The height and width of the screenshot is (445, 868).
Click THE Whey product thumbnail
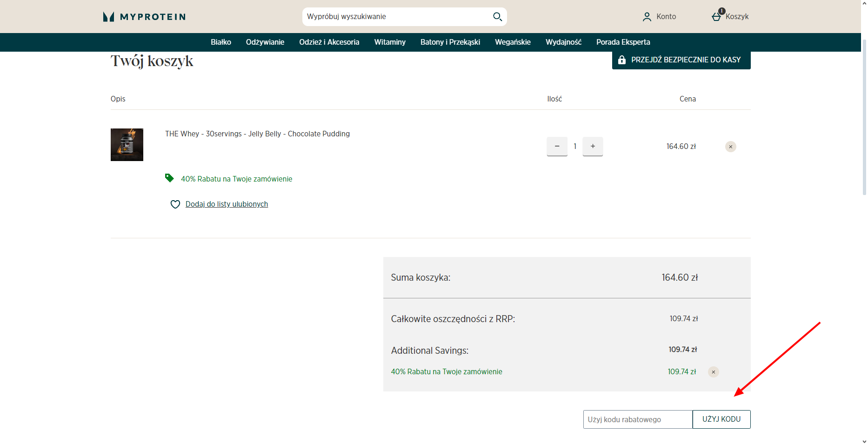tap(127, 145)
